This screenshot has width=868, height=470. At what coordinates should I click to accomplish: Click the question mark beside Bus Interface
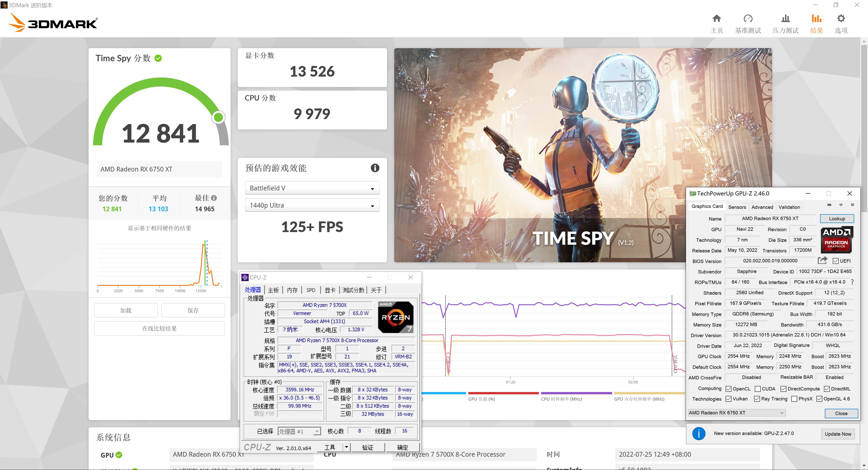(x=852, y=282)
